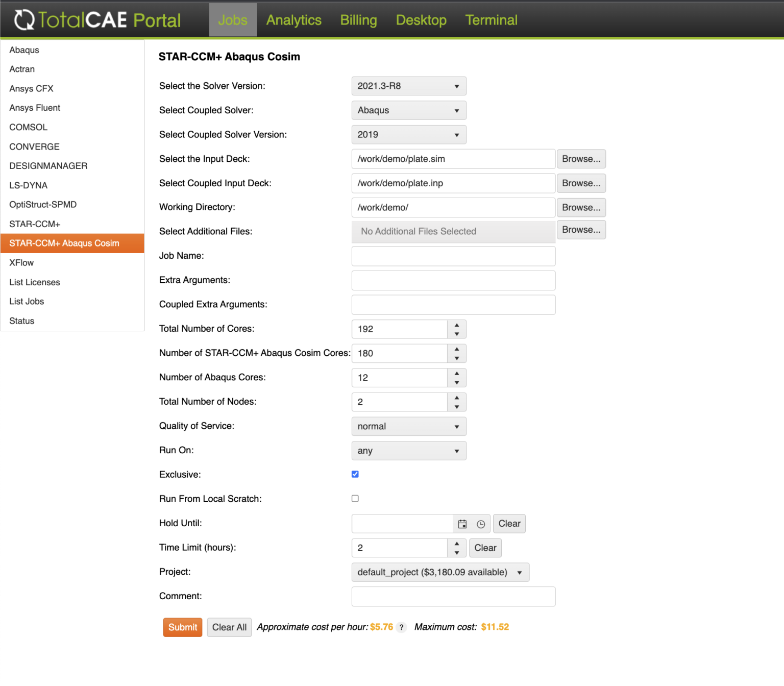Switch to the Analytics tab
This screenshot has width=784, height=686.
pos(294,20)
